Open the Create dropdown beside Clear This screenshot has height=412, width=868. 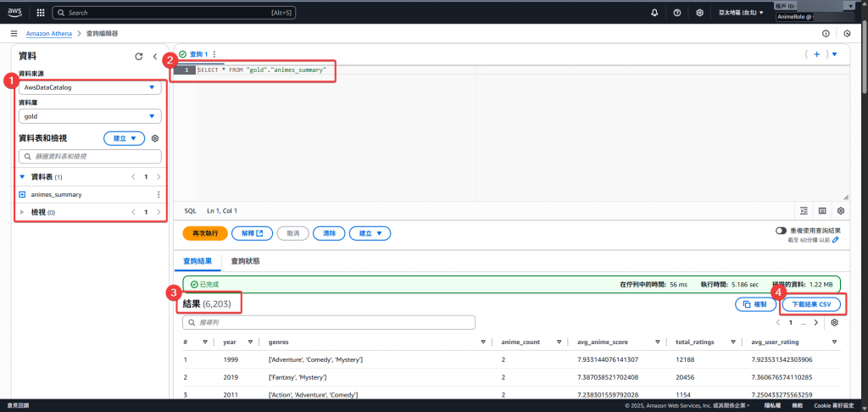click(370, 233)
